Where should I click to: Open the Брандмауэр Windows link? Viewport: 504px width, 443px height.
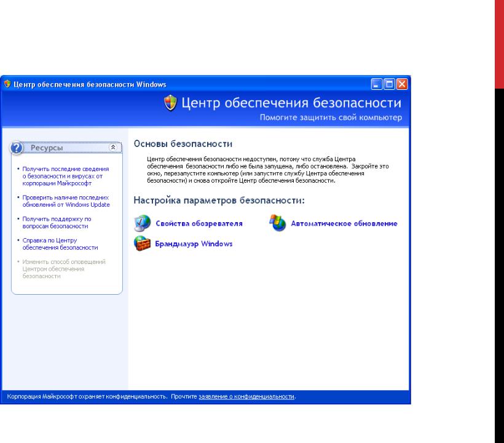[x=194, y=244]
